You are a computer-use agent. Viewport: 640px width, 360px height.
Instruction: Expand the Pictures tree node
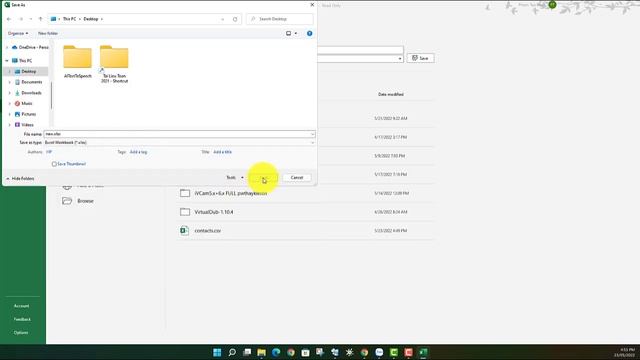[10, 114]
